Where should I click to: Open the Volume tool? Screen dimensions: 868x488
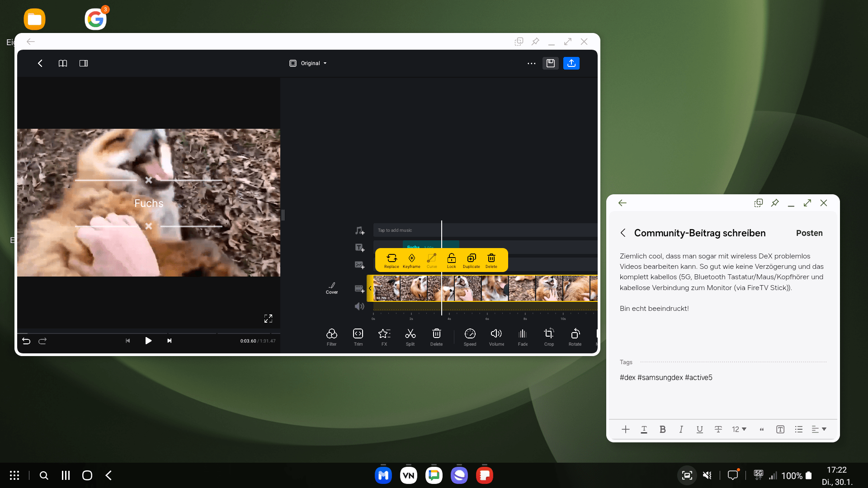[496, 337]
